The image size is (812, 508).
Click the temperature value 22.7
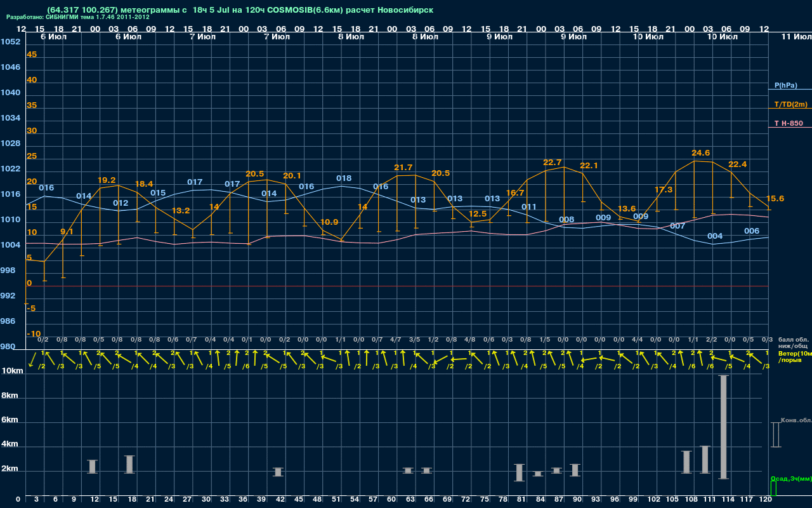[552, 162]
